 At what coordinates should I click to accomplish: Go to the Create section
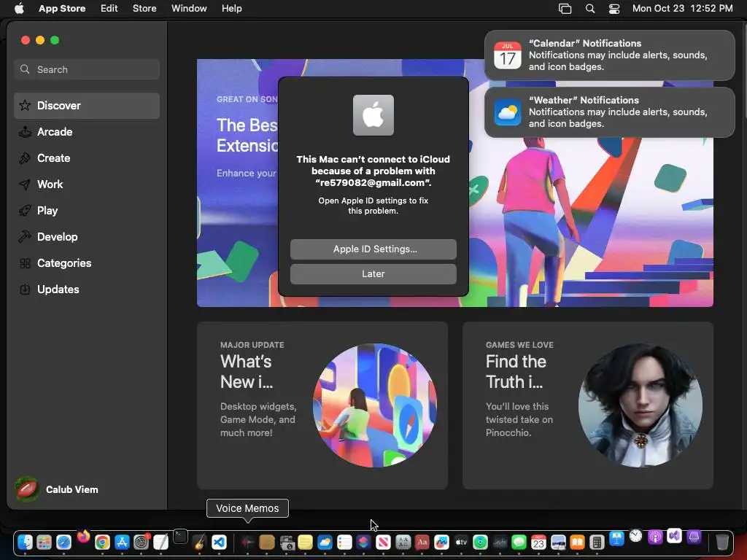(87, 158)
